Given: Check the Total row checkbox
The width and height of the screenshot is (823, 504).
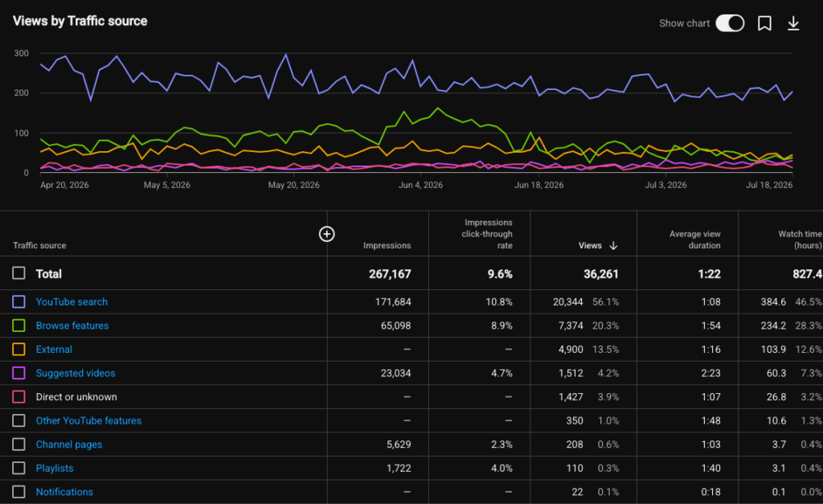Looking at the screenshot, I should (19, 273).
